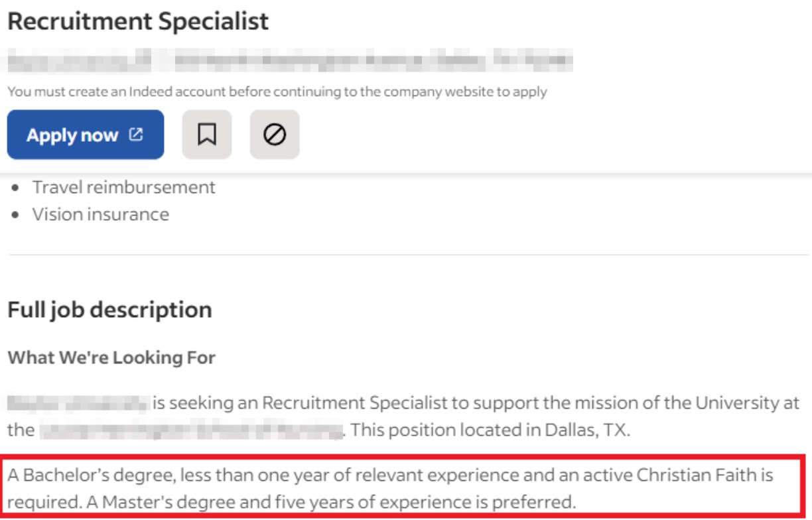Image resolution: width=812 pixels, height=520 pixels.
Task: Click the Travel reimbursement list item
Action: 125,187
